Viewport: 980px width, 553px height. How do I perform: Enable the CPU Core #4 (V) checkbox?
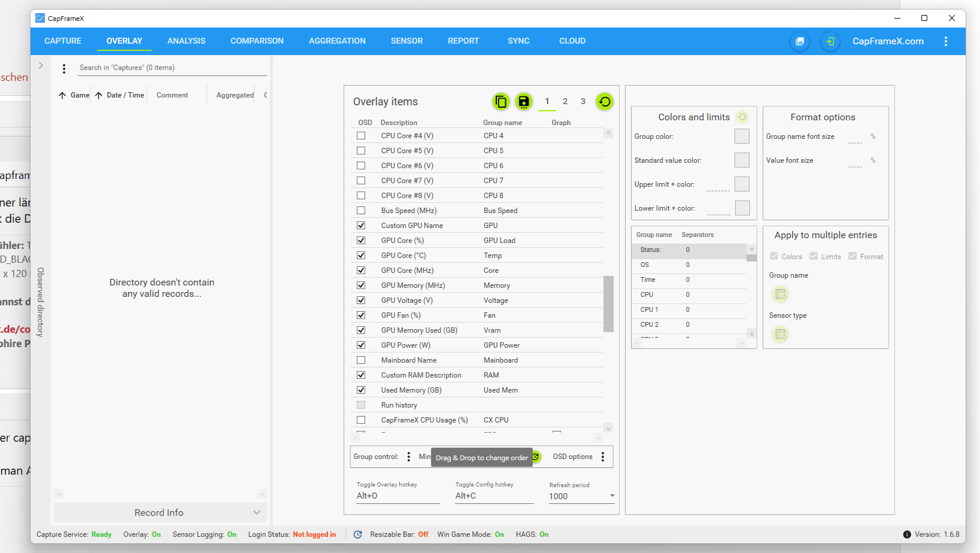[361, 136]
